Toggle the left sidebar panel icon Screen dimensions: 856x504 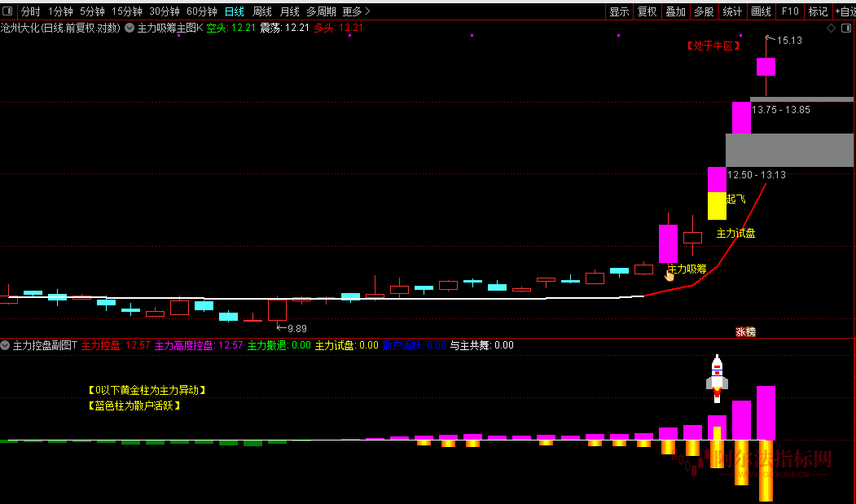7,11
